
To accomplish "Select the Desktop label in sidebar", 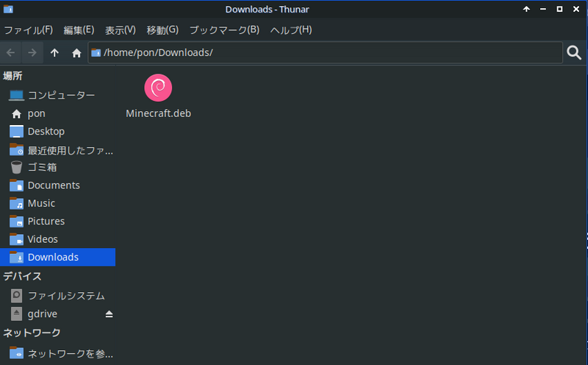I will pos(46,132).
